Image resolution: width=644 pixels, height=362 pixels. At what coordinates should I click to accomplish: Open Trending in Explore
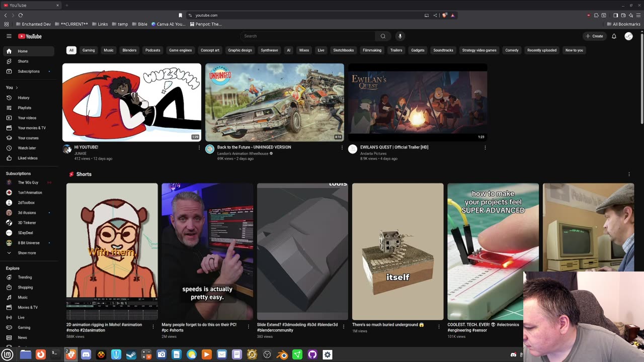(x=28, y=277)
